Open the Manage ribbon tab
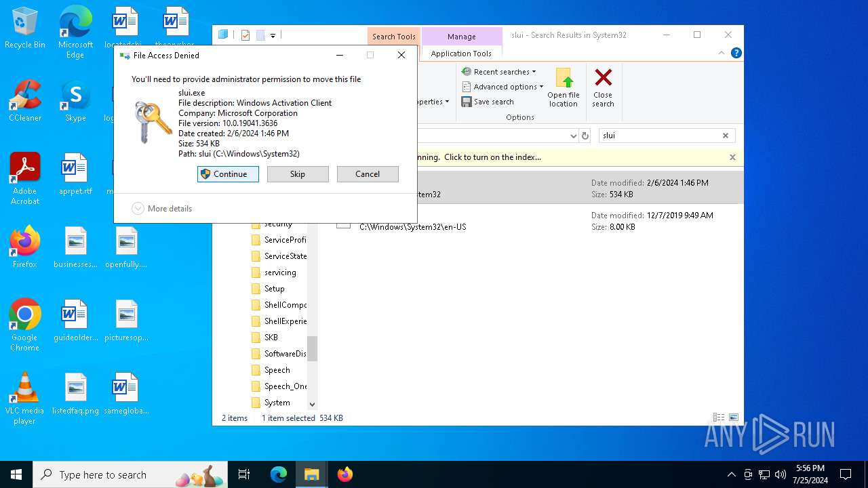Screen dimensions: 868x488 tap(461, 37)
